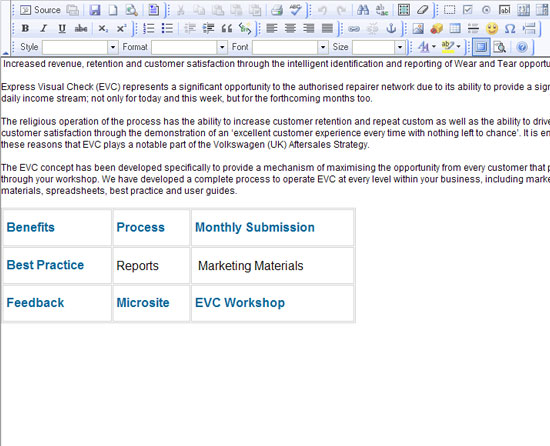The image size is (550, 446).
Task: Open the Benefits link
Action: coord(31,227)
